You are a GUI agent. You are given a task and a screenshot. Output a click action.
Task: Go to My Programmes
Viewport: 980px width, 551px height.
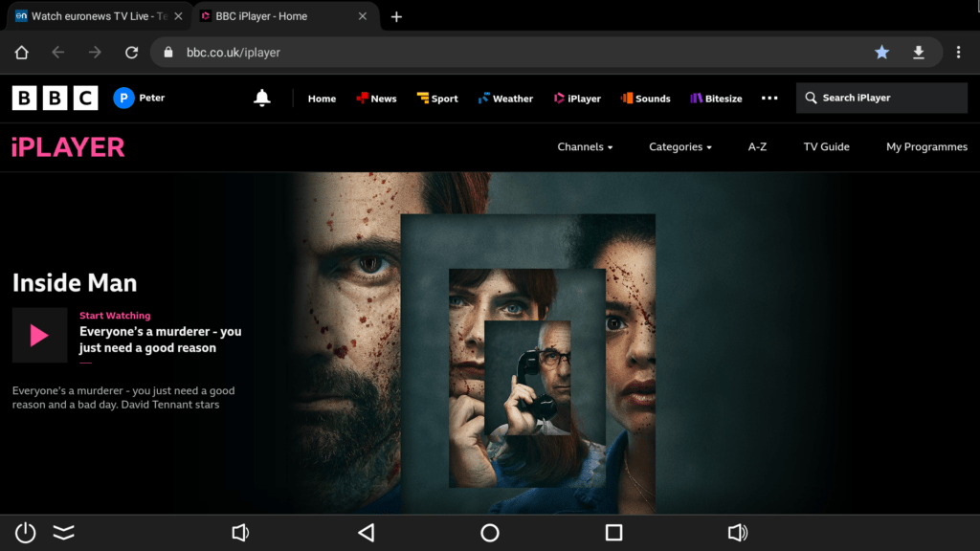click(926, 146)
